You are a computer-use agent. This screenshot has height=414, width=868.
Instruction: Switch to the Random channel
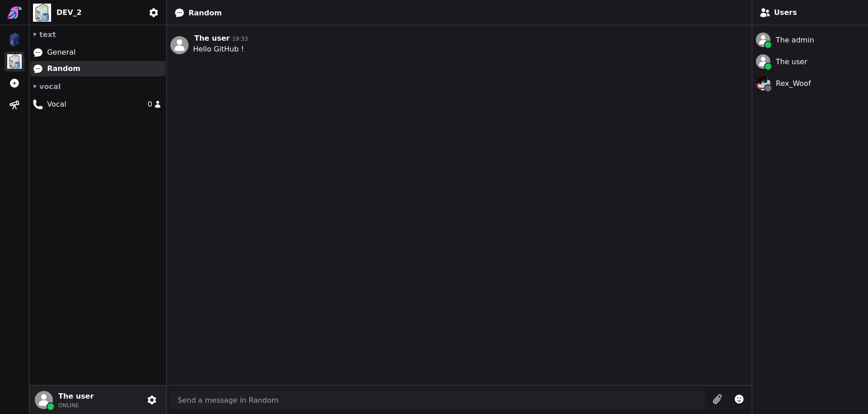63,68
